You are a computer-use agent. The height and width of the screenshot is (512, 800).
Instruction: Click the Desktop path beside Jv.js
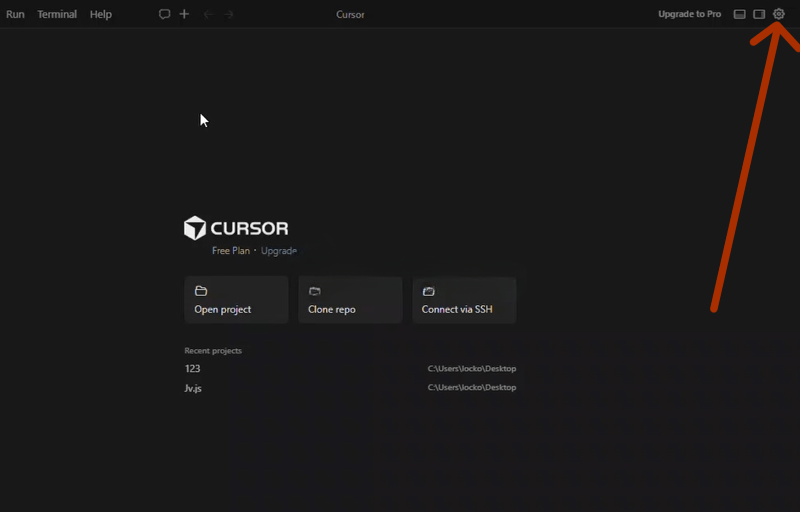472,387
